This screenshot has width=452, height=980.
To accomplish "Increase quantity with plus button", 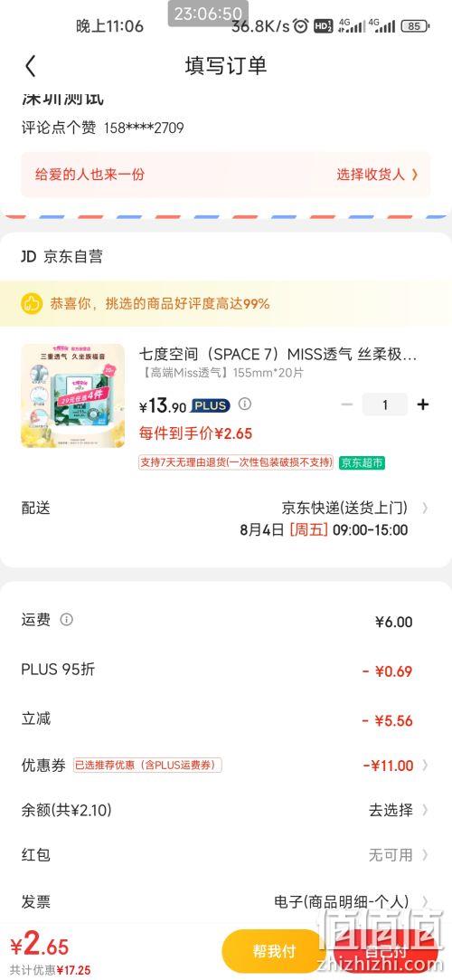I will [423, 404].
